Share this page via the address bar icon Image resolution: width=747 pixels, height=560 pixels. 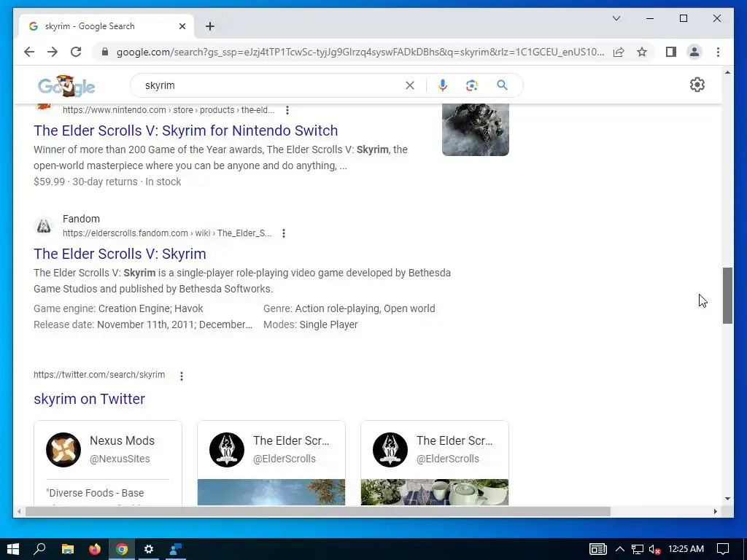[x=619, y=52]
